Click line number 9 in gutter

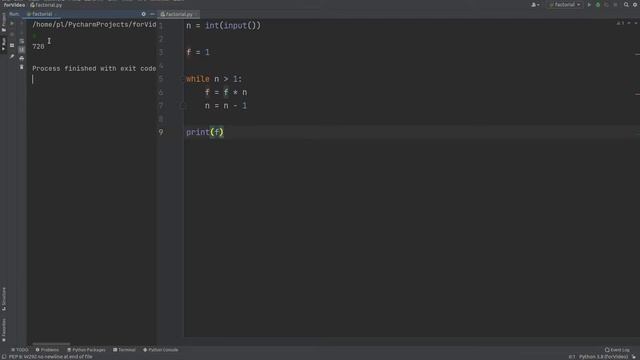161,132
